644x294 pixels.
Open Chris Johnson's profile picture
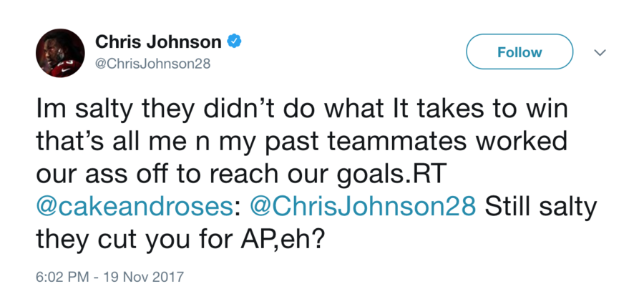(x=60, y=53)
